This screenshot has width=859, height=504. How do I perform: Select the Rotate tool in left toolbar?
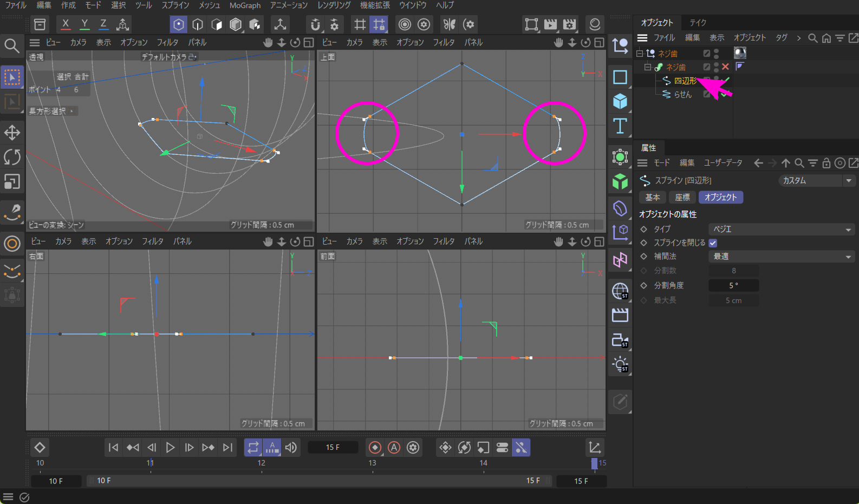point(12,157)
